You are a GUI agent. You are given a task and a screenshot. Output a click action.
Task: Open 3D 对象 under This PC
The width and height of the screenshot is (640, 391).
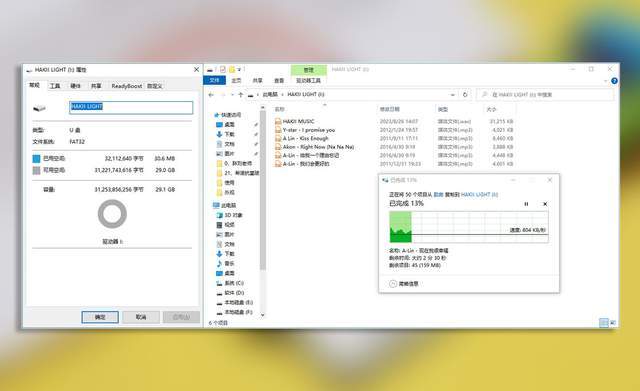pyautogui.click(x=229, y=215)
